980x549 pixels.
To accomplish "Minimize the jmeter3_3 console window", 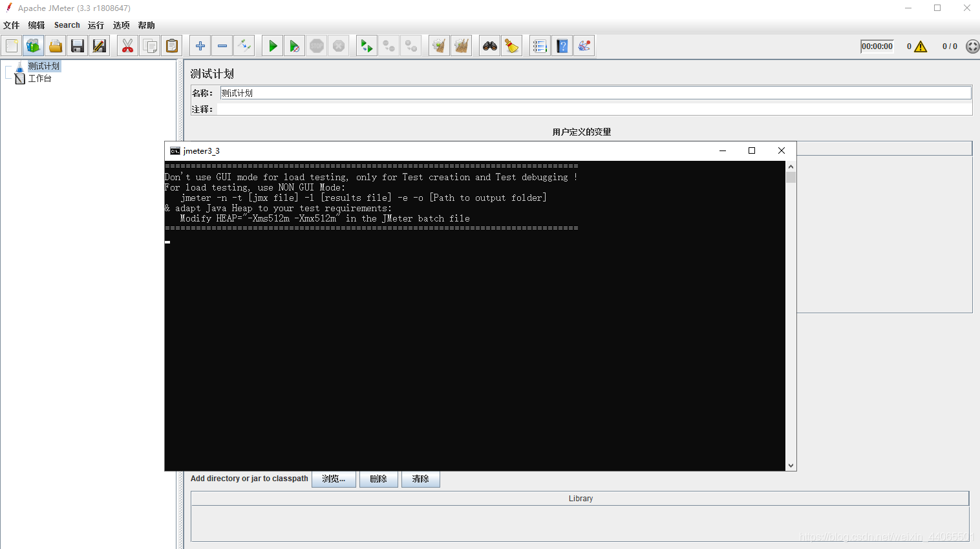I will 723,150.
